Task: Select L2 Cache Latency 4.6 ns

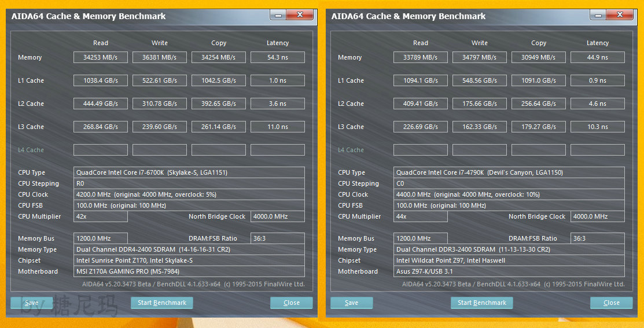Action: click(598, 104)
